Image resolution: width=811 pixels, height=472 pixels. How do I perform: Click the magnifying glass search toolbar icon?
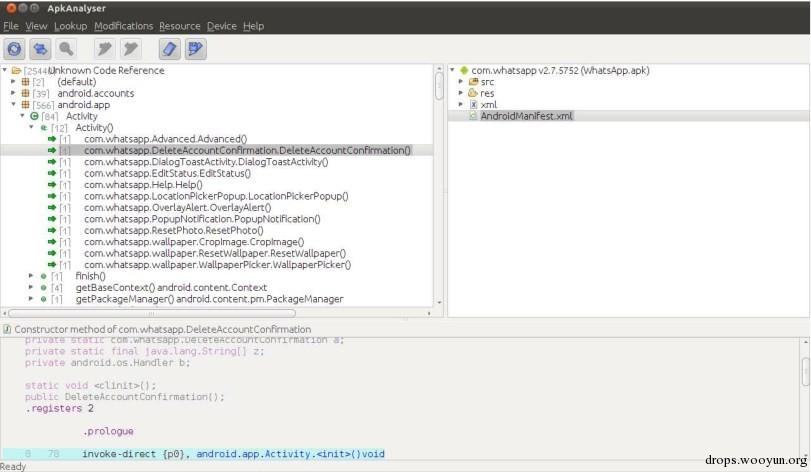tap(66, 49)
